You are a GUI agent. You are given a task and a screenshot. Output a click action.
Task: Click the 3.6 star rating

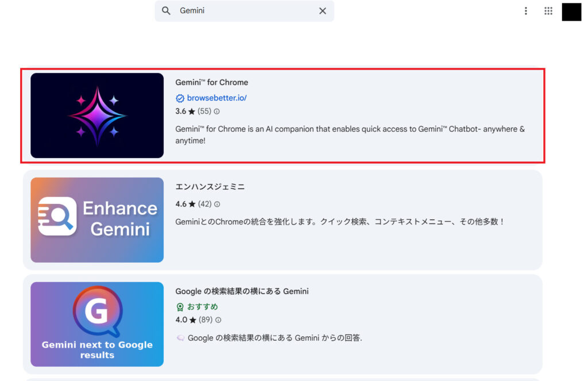185,111
